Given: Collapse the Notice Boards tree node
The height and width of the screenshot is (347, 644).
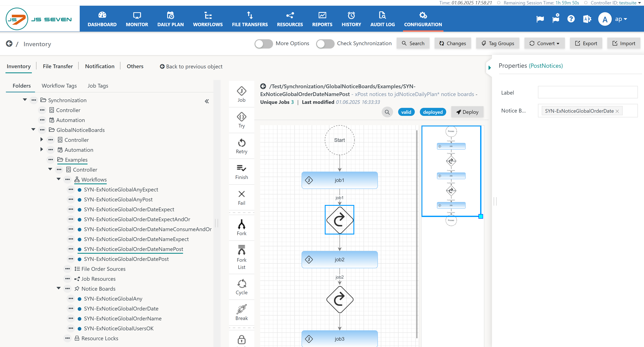Looking at the screenshot, I should point(59,288).
